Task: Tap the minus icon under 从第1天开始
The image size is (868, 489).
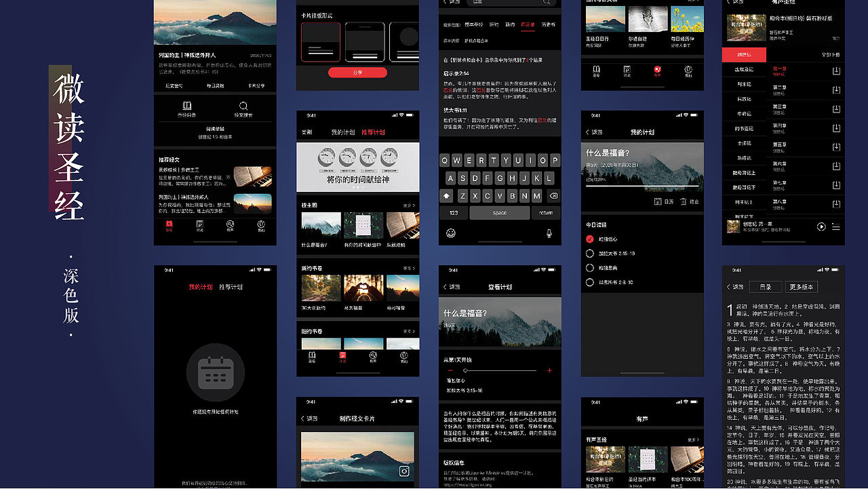Action: (449, 371)
